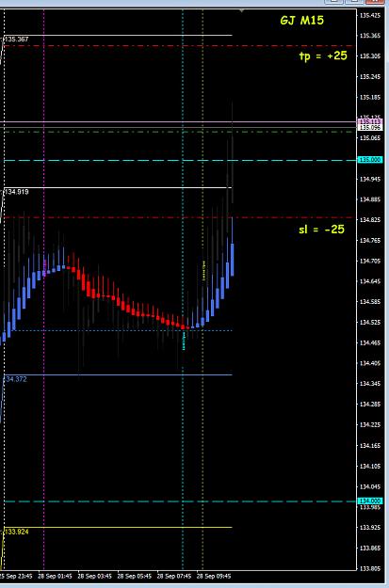Screen dimensions: 389x588
Task: Click the chart shift triangle marker at top
Action: tap(242, 11)
